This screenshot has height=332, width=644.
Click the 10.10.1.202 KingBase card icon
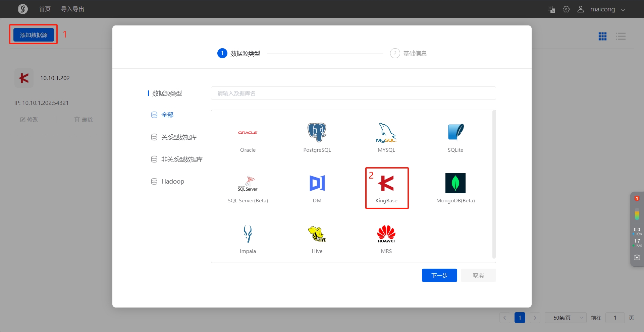point(24,78)
